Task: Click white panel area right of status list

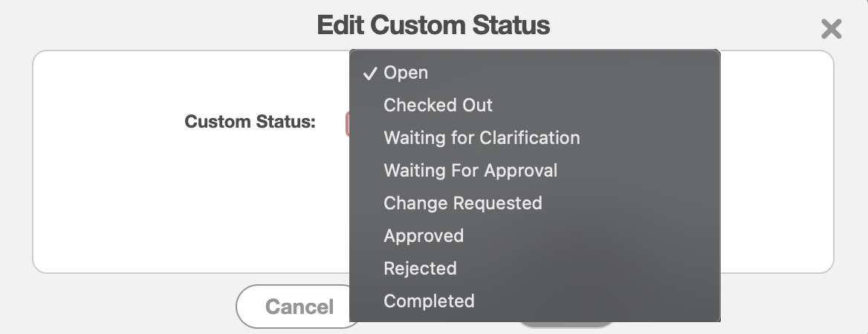Action: [x=777, y=163]
